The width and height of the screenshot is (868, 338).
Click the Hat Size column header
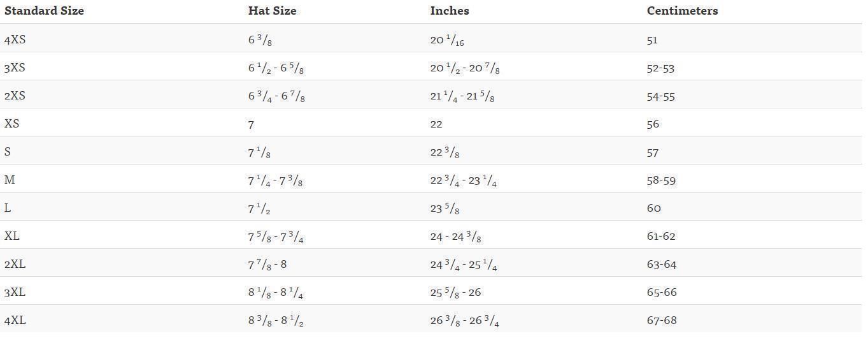[272, 11]
